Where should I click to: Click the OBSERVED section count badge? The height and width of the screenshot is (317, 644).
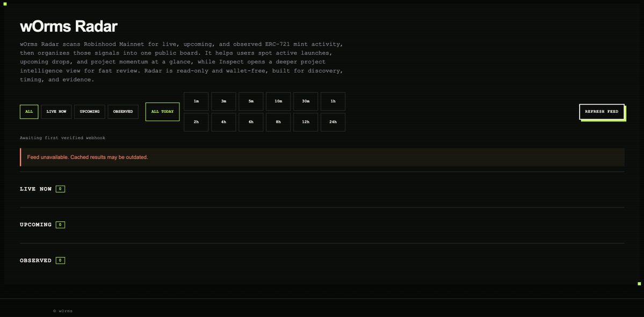tap(60, 260)
